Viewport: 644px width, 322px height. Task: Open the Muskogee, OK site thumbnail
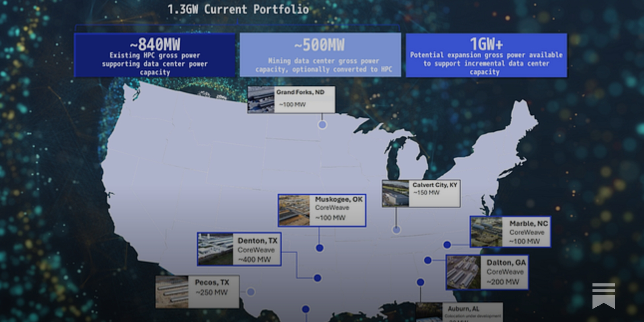294,210
